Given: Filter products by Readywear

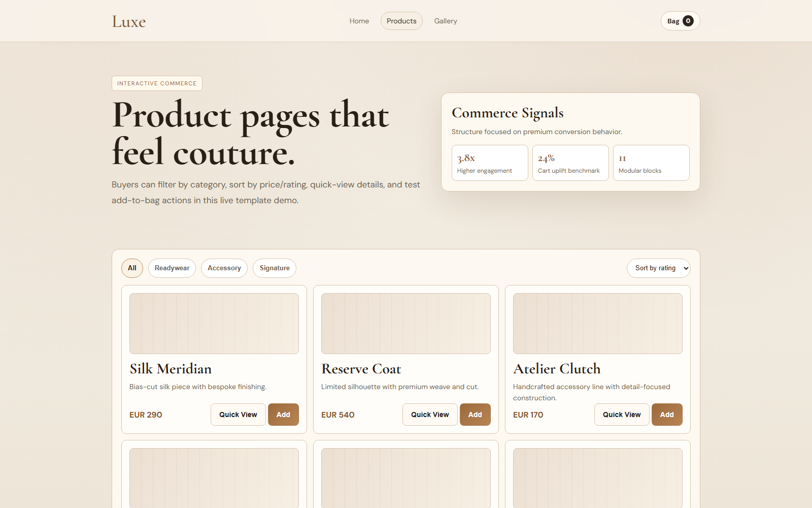Looking at the screenshot, I should coord(172,268).
